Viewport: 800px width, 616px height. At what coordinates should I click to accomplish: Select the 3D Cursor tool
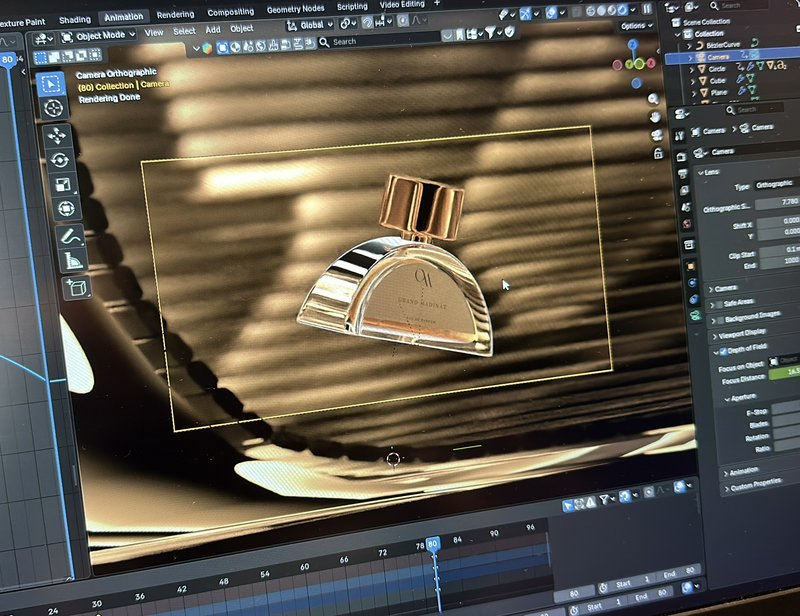53,108
